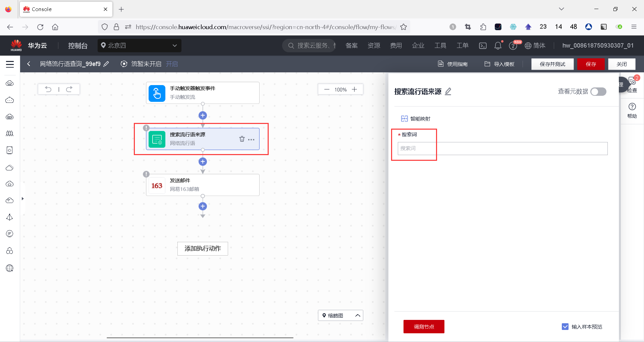The width and height of the screenshot is (644, 342).
Task: Open 智能映射 smart mapping
Action: pos(416,119)
